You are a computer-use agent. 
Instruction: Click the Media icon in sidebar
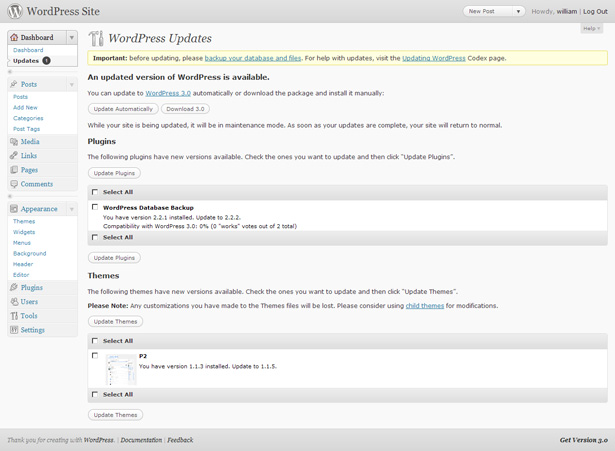pyautogui.click(x=14, y=142)
